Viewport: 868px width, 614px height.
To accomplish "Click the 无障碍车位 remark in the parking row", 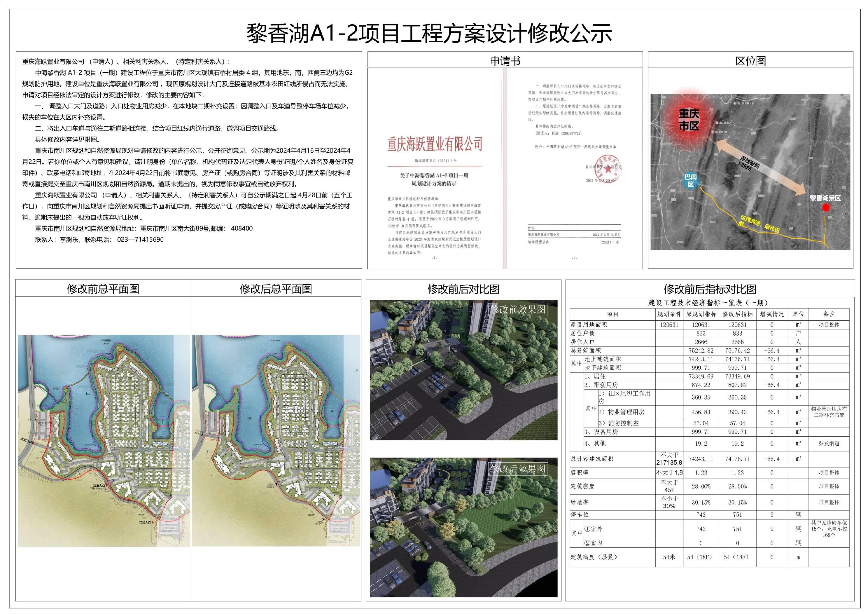I will [x=829, y=529].
